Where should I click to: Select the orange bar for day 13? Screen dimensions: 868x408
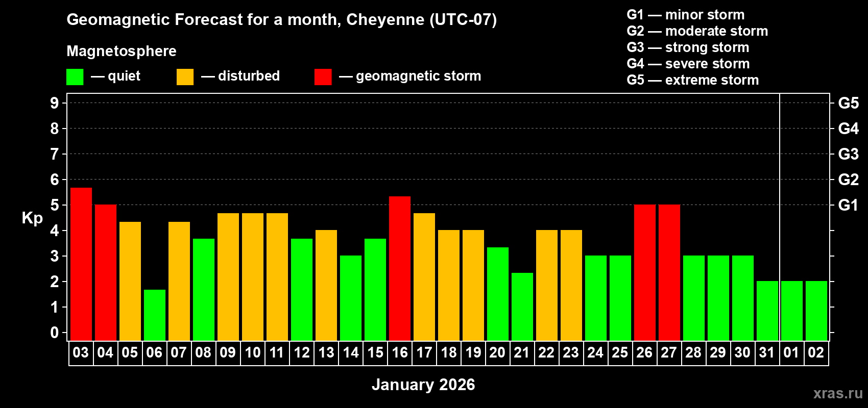326,286
